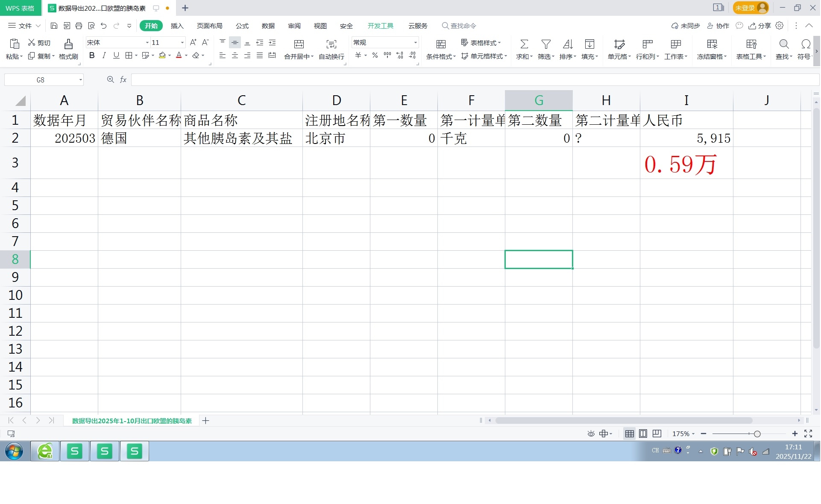This screenshot has height=504, width=821.
Task: Click the AutoSum (求和) sigma icon
Action: coord(524,44)
